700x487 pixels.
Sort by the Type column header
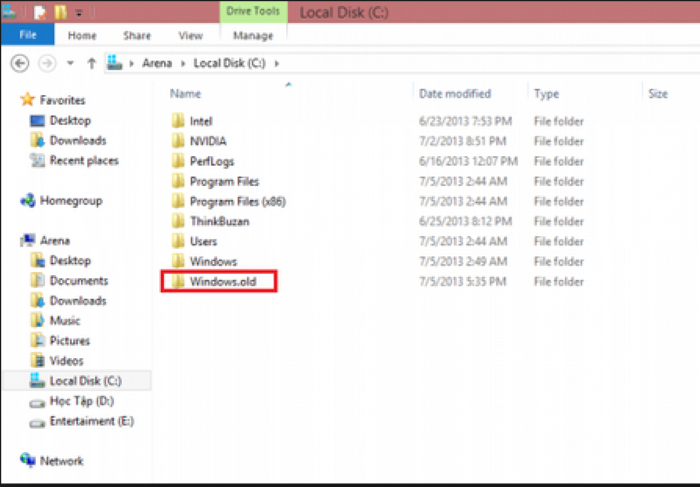(x=546, y=94)
